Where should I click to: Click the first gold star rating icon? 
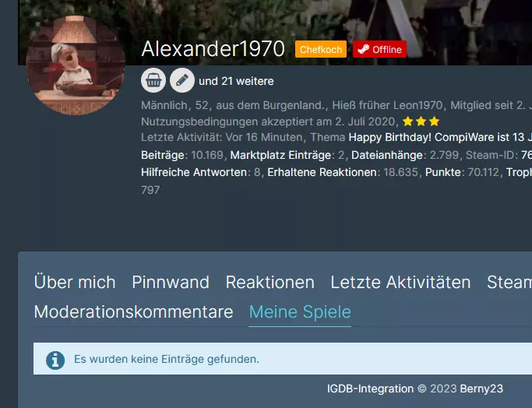click(408, 121)
